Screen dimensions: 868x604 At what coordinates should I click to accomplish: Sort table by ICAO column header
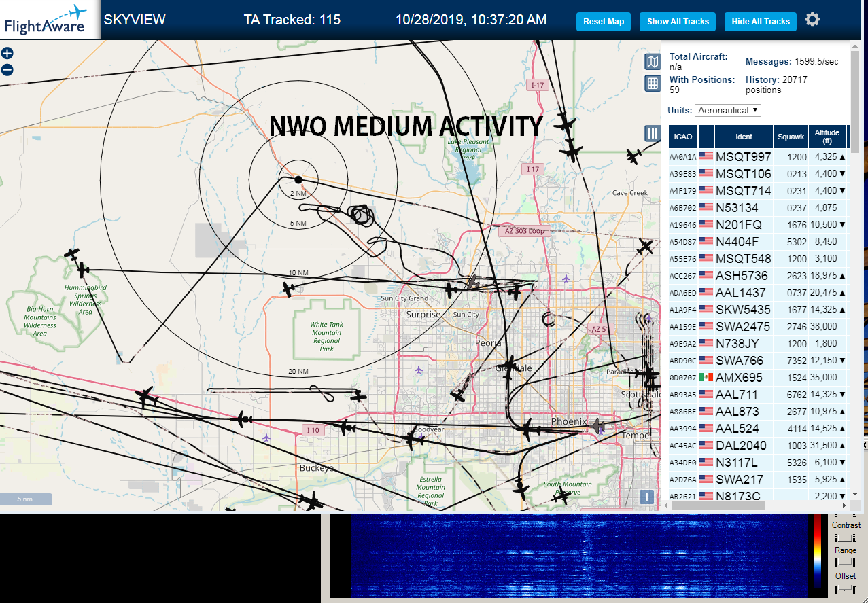coord(683,137)
